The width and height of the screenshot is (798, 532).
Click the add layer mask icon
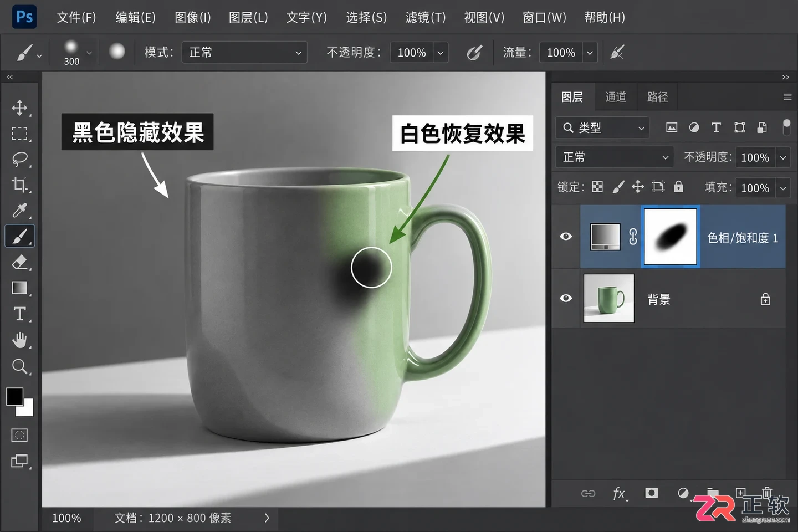pyautogui.click(x=652, y=493)
